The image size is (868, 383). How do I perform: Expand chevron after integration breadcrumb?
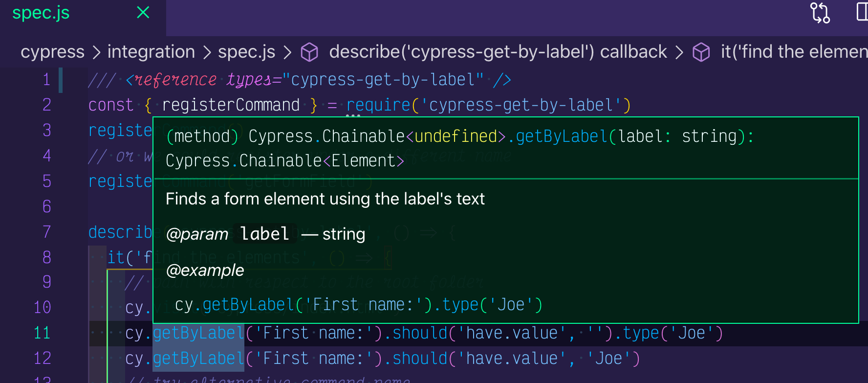point(207,52)
